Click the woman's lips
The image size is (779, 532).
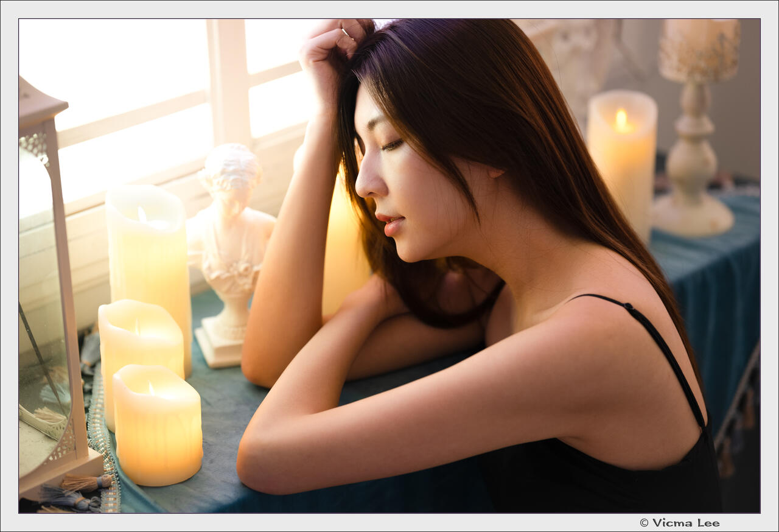pyautogui.click(x=389, y=223)
